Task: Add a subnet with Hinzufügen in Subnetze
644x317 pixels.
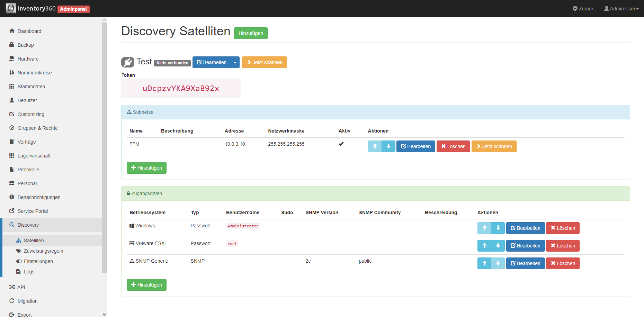Action: pos(146,168)
